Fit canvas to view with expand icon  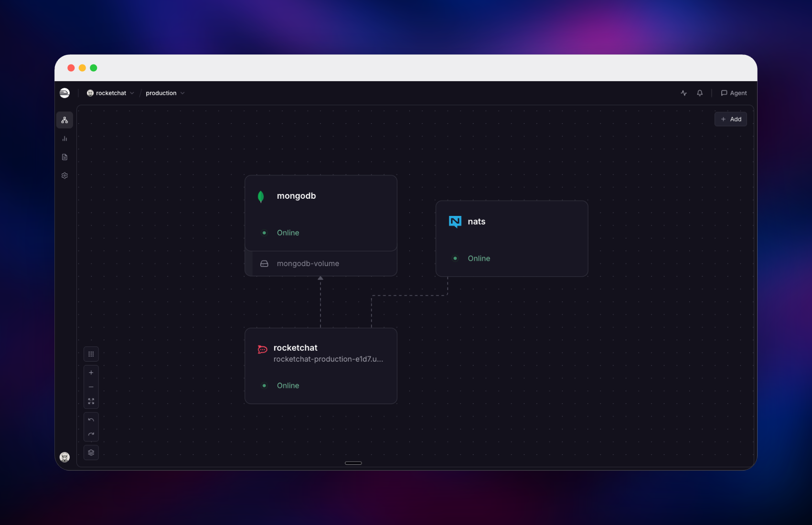(91, 401)
